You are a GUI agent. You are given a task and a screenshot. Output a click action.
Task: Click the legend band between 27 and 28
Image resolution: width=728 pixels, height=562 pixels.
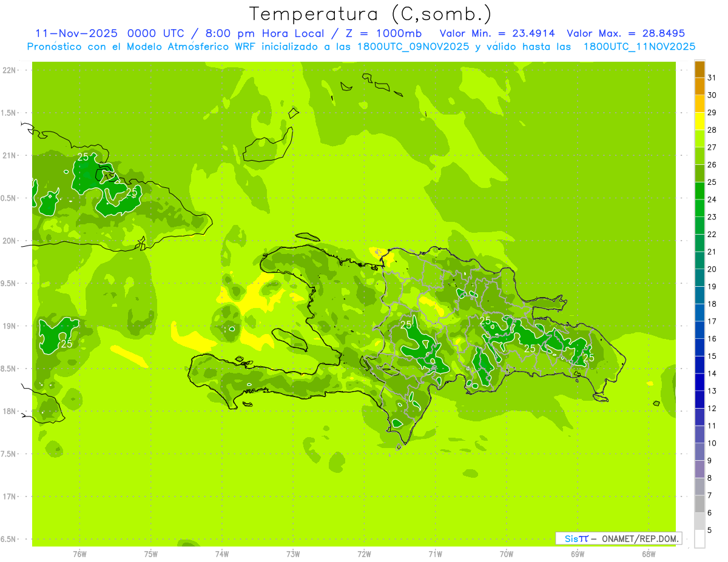pos(699,138)
